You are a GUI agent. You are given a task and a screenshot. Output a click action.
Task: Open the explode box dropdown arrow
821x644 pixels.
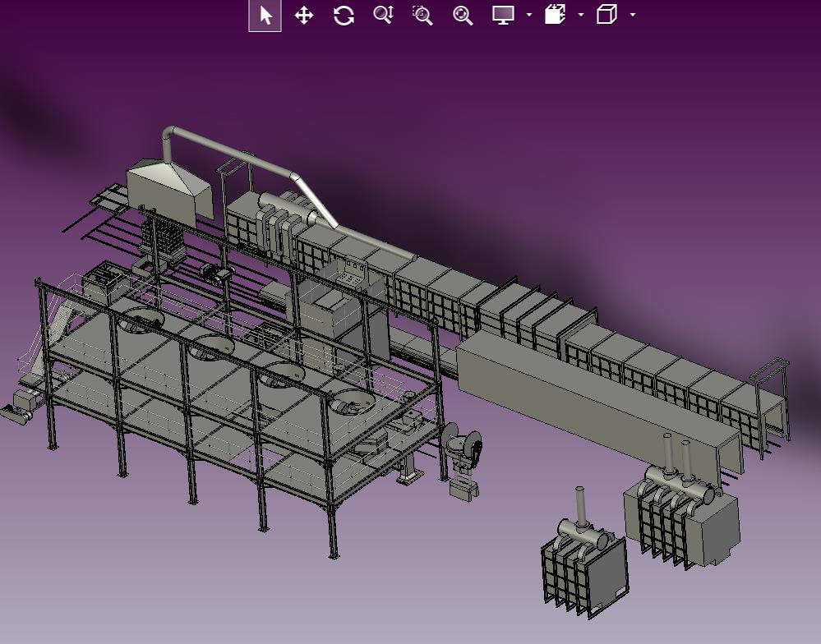[581, 15]
